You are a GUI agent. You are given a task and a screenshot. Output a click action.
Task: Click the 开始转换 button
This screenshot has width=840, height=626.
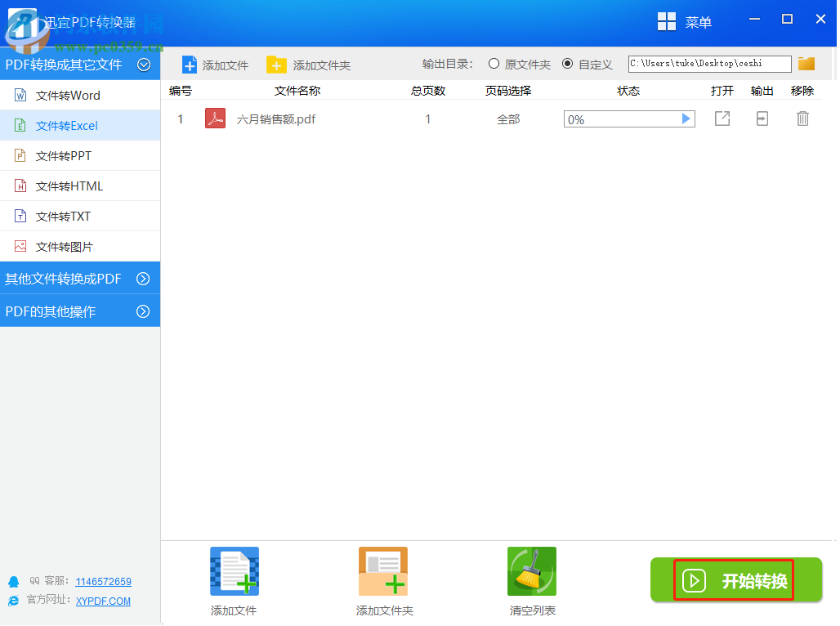tap(735, 579)
